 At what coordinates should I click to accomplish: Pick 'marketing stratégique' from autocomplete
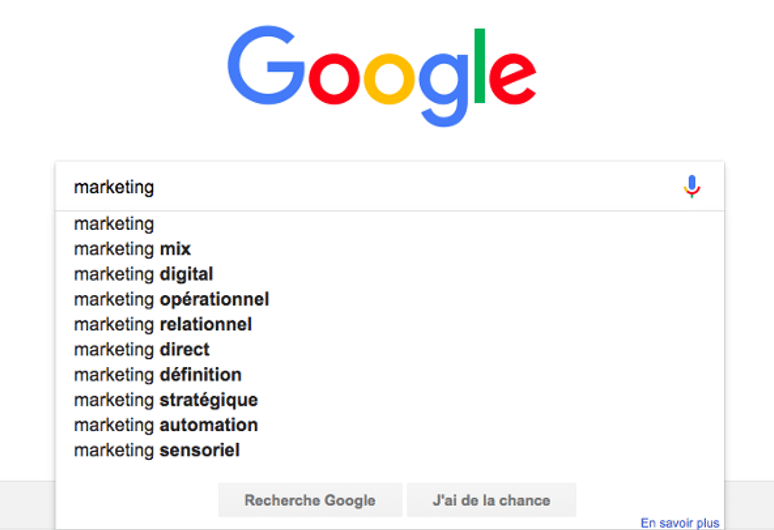(166, 400)
